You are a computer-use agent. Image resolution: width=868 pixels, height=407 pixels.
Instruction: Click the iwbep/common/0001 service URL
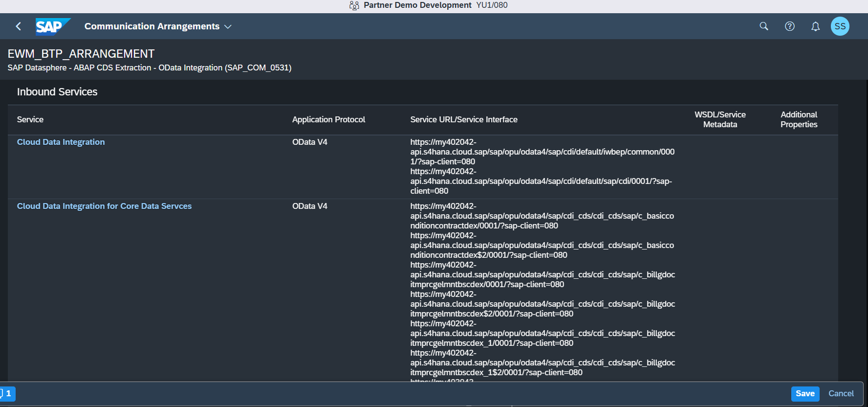click(542, 152)
